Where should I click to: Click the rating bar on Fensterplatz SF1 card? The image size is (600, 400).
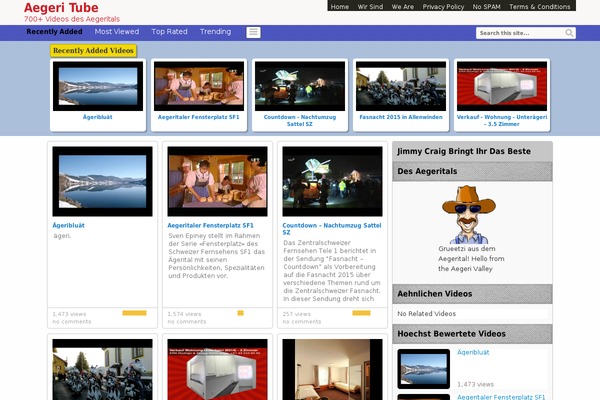click(x=240, y=313)
